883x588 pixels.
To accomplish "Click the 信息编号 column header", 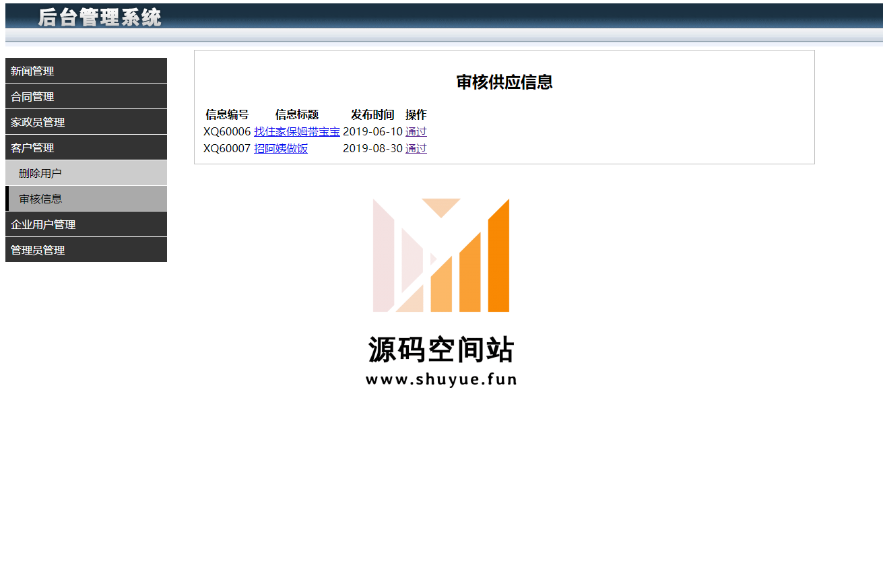I will [227, 115].
